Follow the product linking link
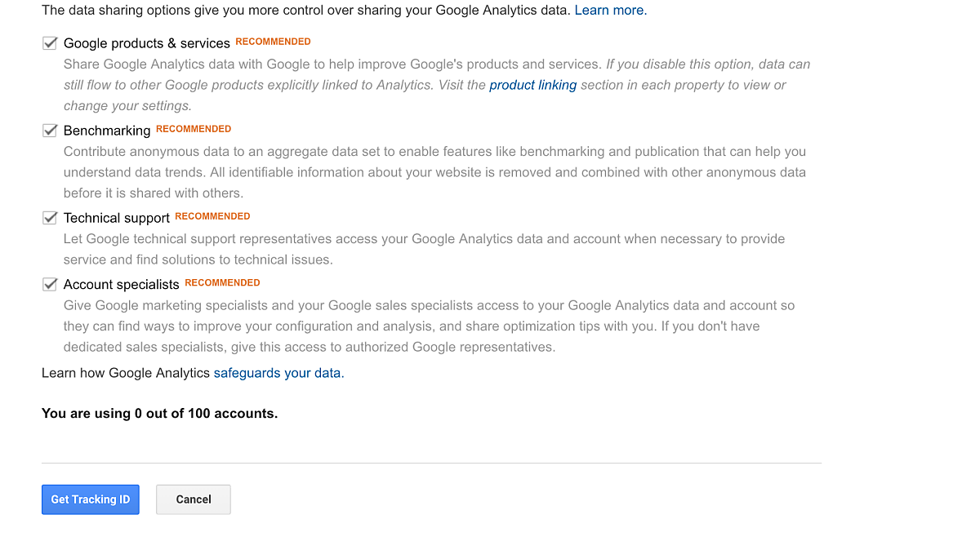 coord(532,85)
